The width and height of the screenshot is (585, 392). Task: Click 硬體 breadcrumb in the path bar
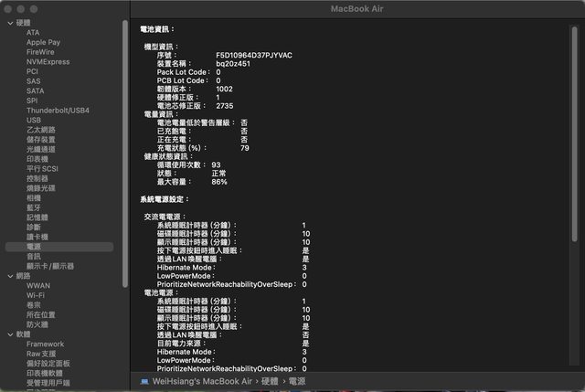pyautogui.click(x=266, y=379)
